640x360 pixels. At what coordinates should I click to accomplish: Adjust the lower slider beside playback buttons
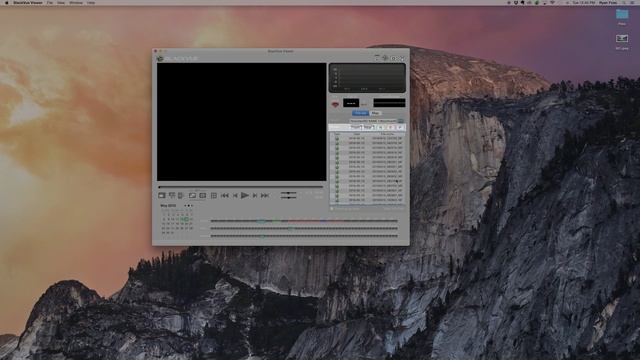289,198
